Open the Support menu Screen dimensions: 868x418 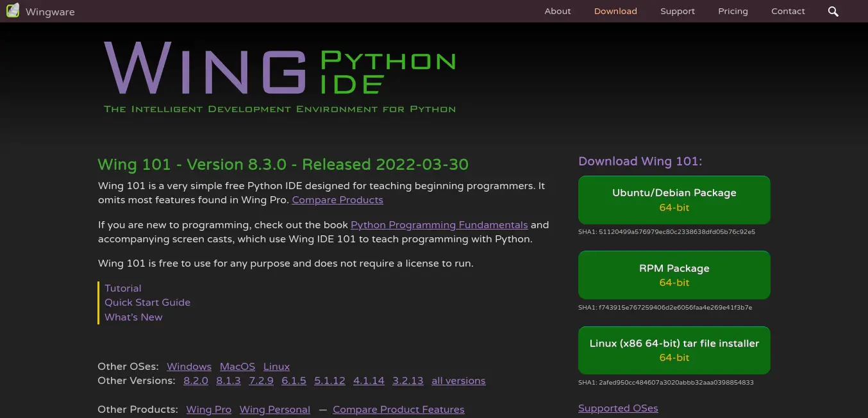pos(678,12)
